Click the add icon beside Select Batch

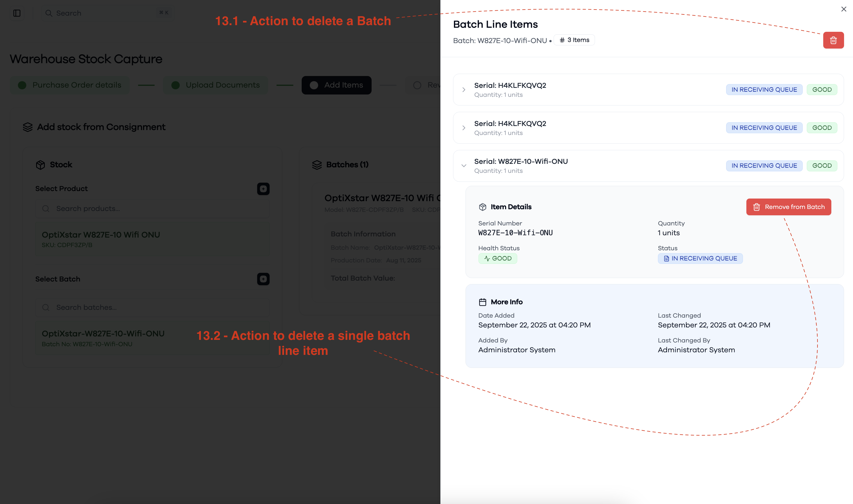point(263,279)
